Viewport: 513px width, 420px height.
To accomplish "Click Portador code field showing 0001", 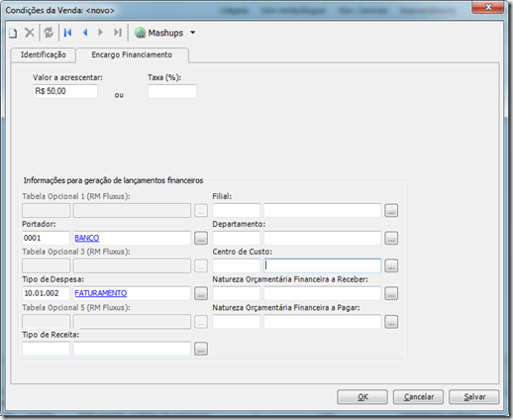I will pos(46,238).
